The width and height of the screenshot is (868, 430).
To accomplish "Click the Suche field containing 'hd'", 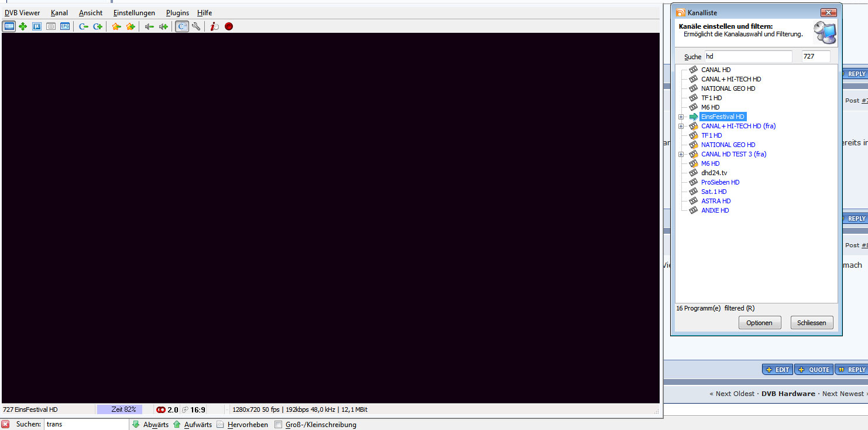I will [x=748, y=56].
